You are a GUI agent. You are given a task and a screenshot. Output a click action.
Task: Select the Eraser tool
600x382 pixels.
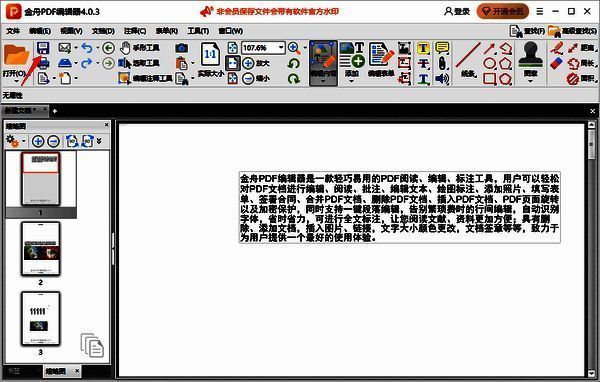coord(557,63)
